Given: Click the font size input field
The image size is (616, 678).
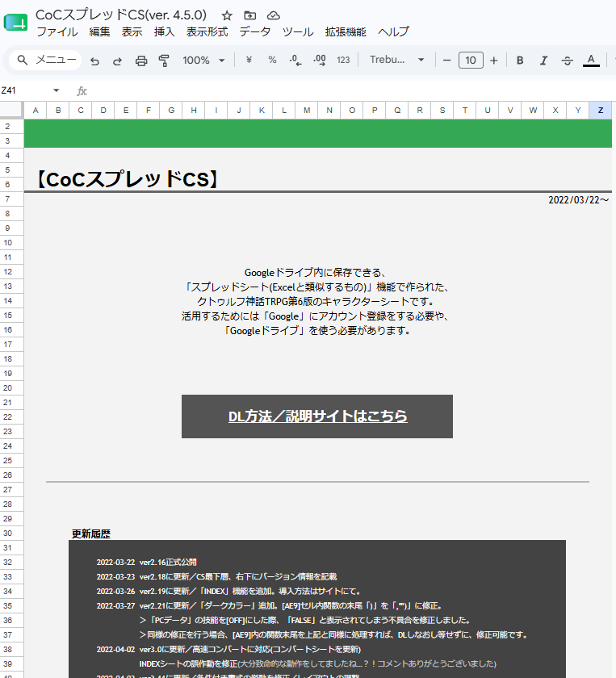Looking at the screenshot, I should [471, 60].
